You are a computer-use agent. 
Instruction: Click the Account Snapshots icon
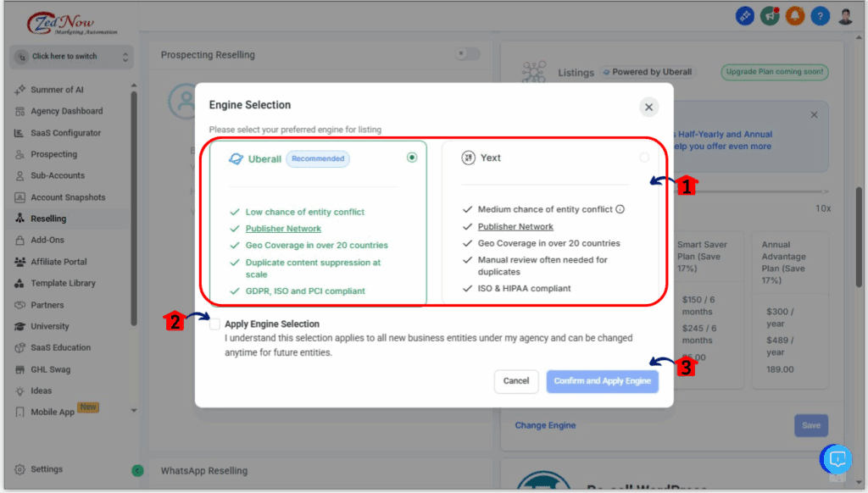click(20, 197)
